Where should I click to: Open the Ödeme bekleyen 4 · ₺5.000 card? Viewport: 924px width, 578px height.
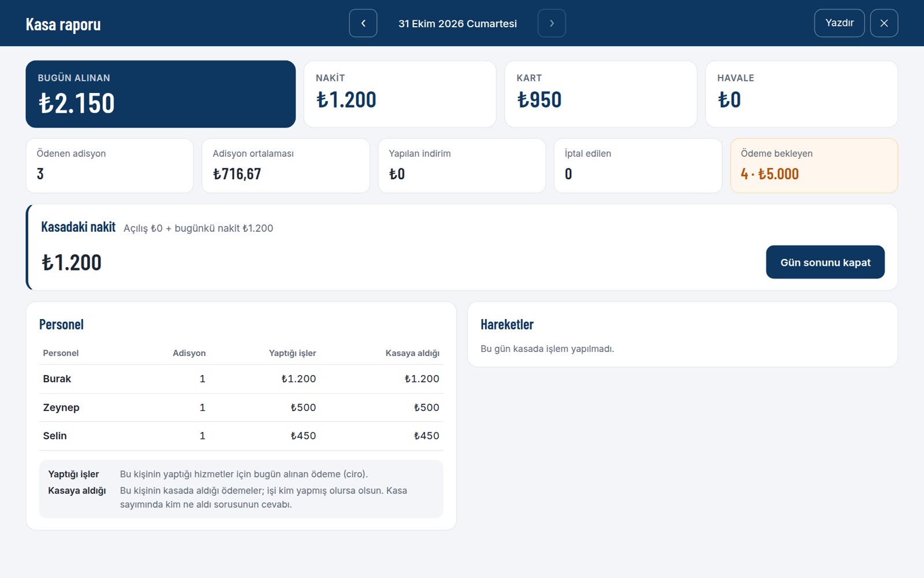pos(814,165)
